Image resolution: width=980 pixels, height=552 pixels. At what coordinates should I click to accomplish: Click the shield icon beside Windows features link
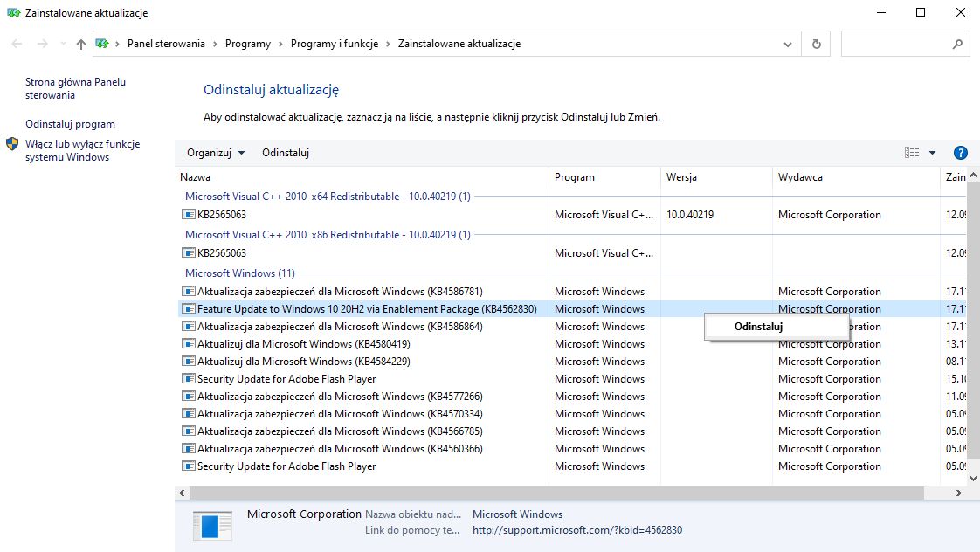pos(12,144)
